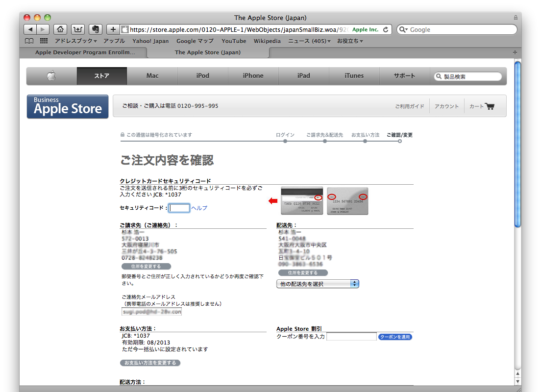Add a new tab with plus button
Viewport: 541px width, 392px height.
point(515,52)
